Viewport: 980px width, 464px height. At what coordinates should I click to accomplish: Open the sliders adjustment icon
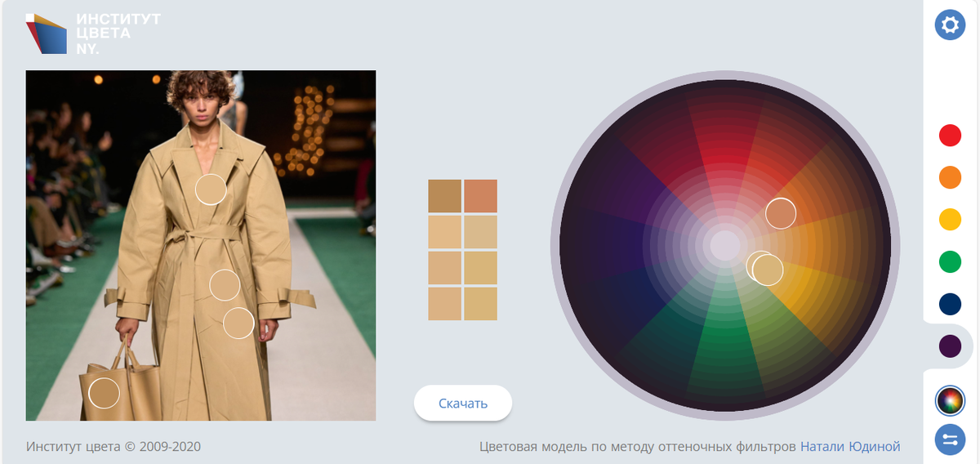[950, 439]
